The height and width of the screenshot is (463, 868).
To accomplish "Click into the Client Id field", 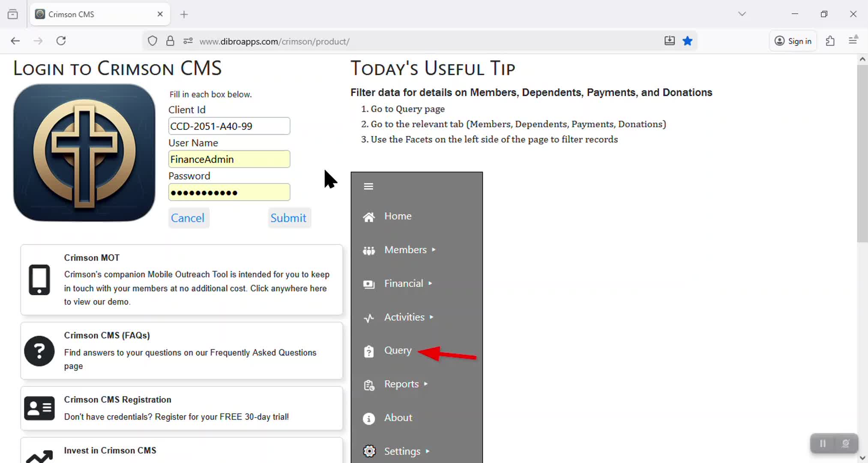I will click(229, 126).
